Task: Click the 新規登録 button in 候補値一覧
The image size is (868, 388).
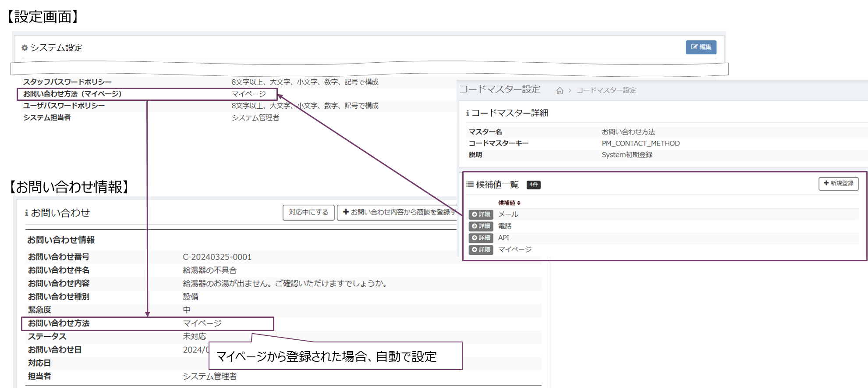Action: [x=838, y=184]
